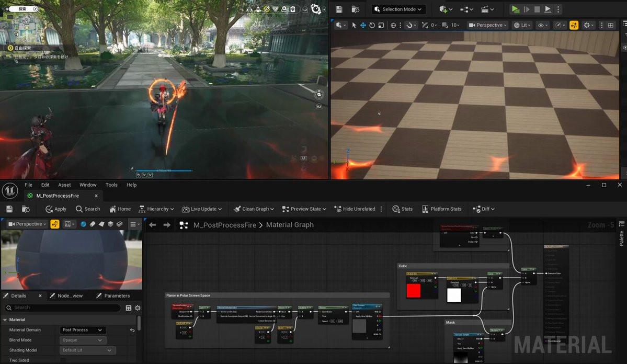Screen dimensions: 627x364
Task: Set preview mesh to cylinder shape icon
Action: (x=93, y=224)
